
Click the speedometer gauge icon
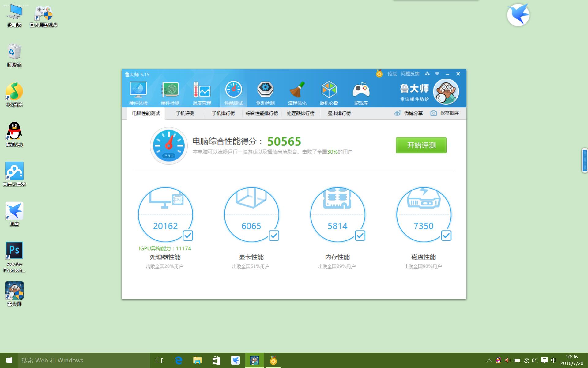pyautogui.click(x=168, y=146)
